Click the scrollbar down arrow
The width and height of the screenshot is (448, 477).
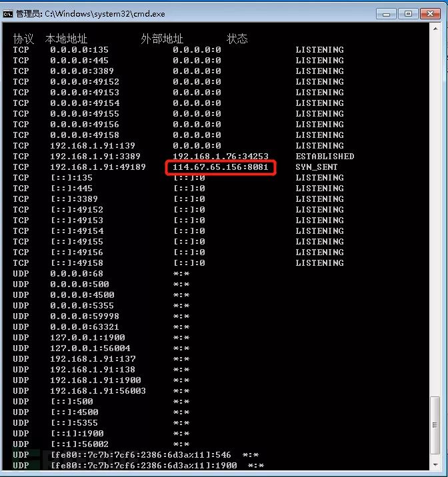[435, 466]
